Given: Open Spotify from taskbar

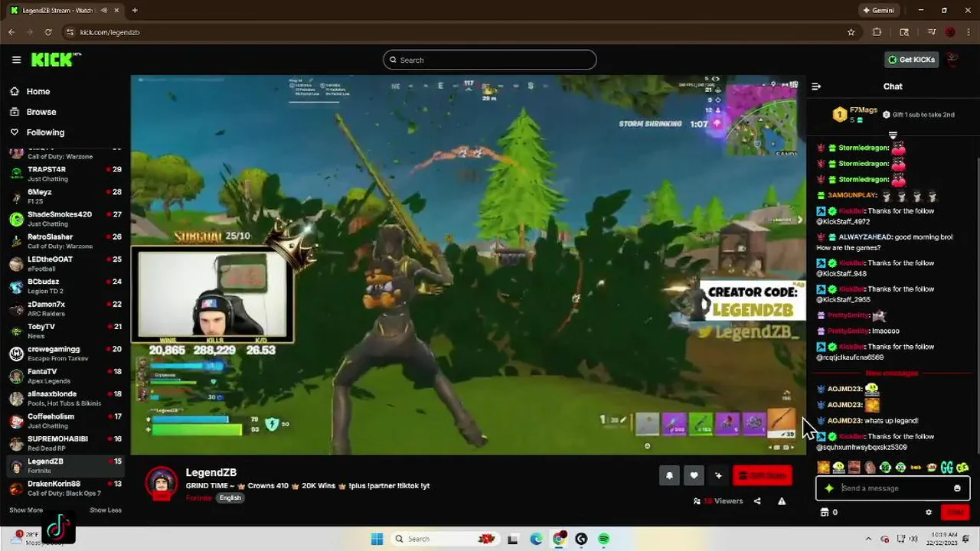Looking at the screenshot, I should click(x=604, y=539).
